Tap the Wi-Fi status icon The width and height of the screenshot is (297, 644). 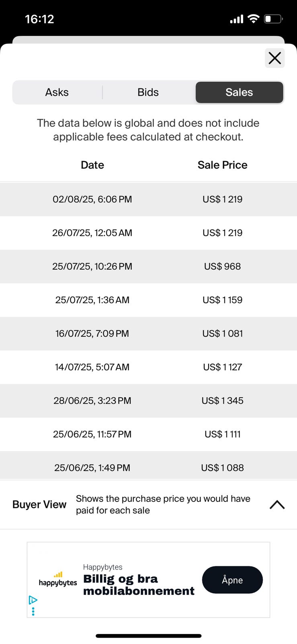254,19
